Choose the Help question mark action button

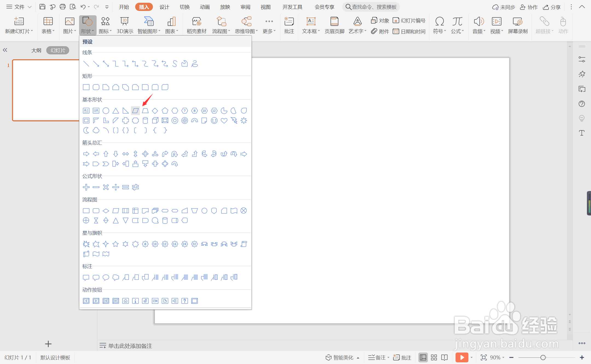[x=185, y=301]
